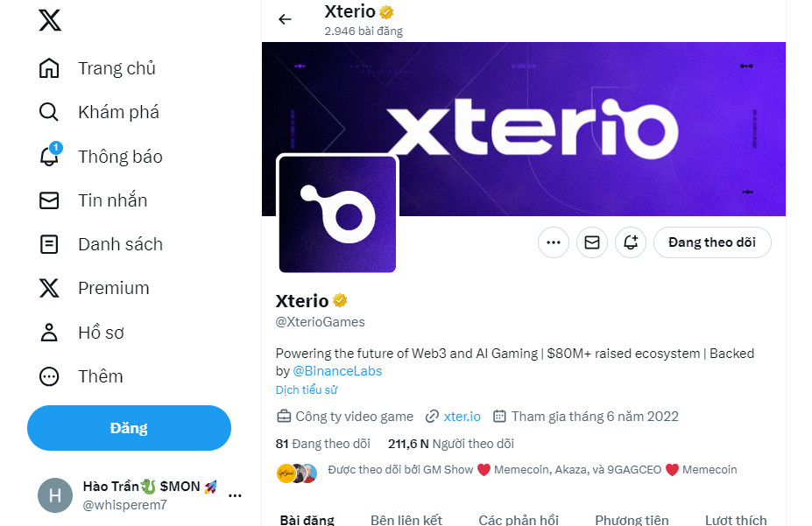The height and width of the screenshot is (526, 812).
Task: Switch to the Các phản hồi tab
Action: pos(519,520)
